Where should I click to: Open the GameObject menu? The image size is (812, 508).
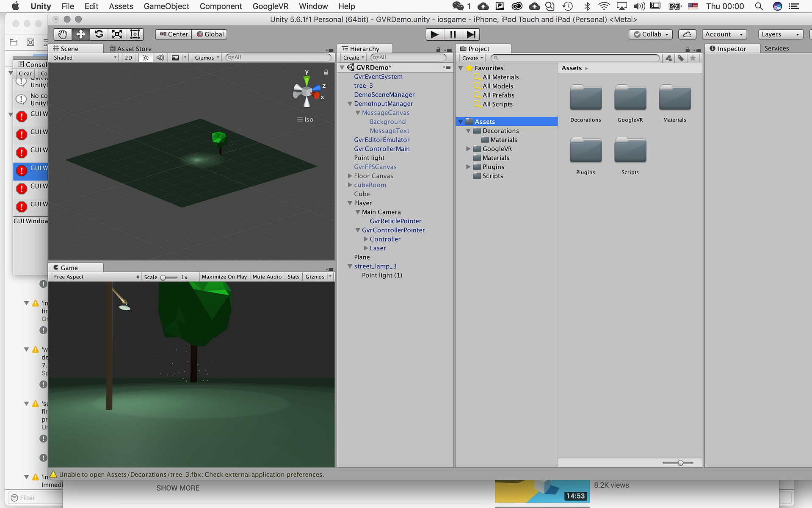[166, 6]
